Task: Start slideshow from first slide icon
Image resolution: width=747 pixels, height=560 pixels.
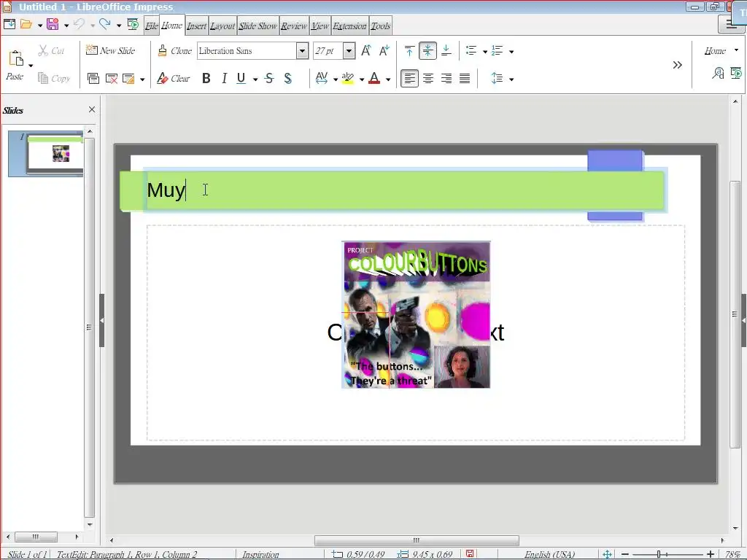Action: click(x=133, y=25)
